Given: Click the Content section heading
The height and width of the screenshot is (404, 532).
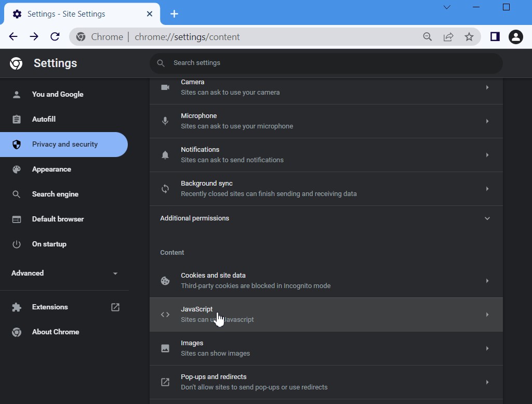Looking at the screenshot, I should tap(172, 253).
